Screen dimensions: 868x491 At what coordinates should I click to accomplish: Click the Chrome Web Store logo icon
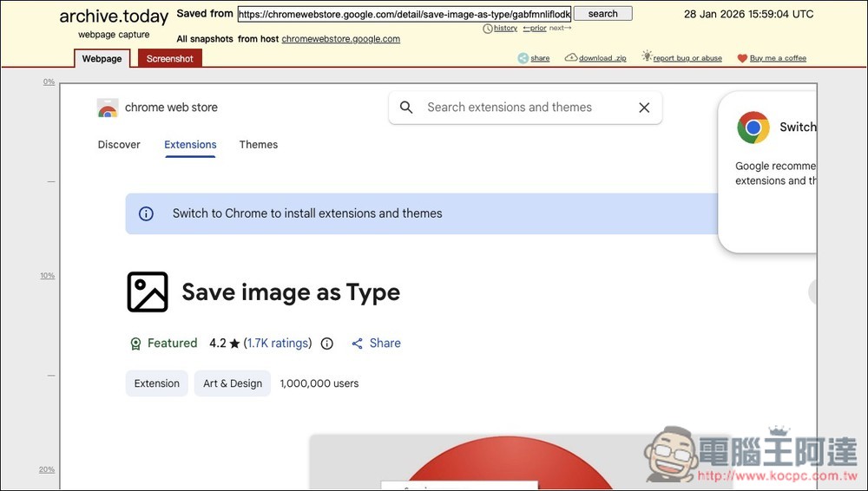108,108
